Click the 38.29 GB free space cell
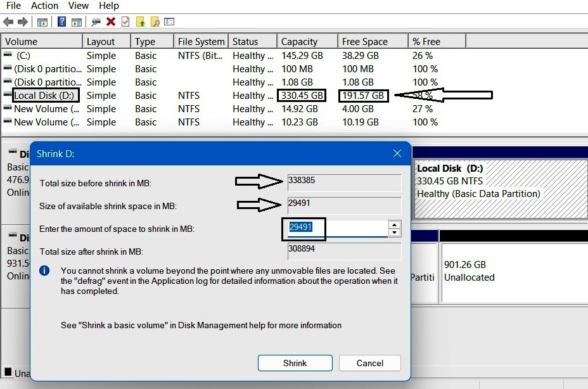 click(361, 56)
